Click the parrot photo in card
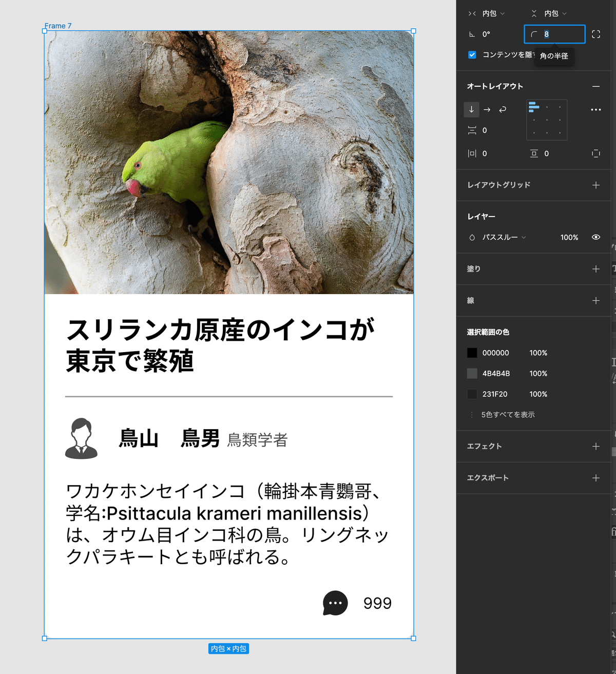This screenshot has width=616, height=674. coord(229,162)
